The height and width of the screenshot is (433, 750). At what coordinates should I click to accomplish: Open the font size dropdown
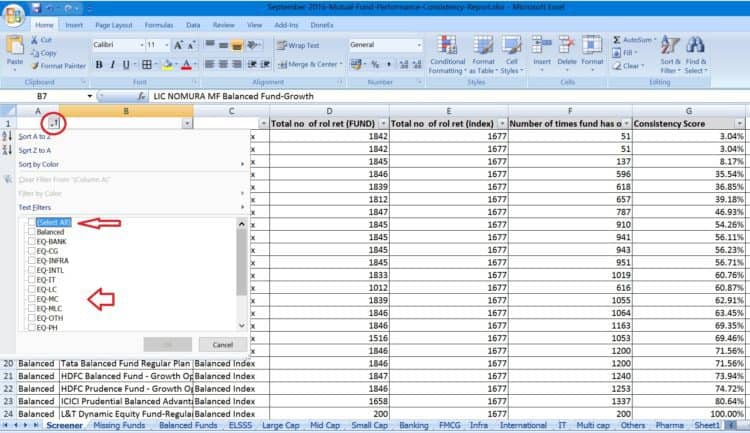(166, 45)
